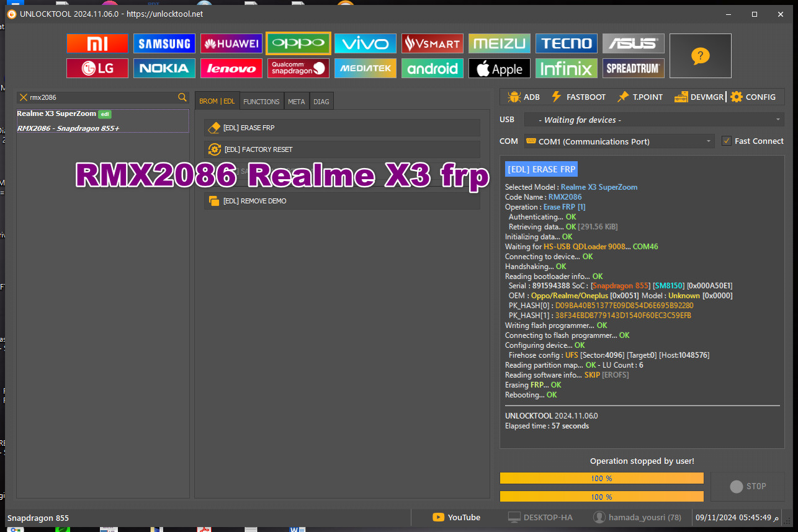Screen dimensions: 798x532
Task: Open the FASTBOOT tool
Action: point(578,97)
